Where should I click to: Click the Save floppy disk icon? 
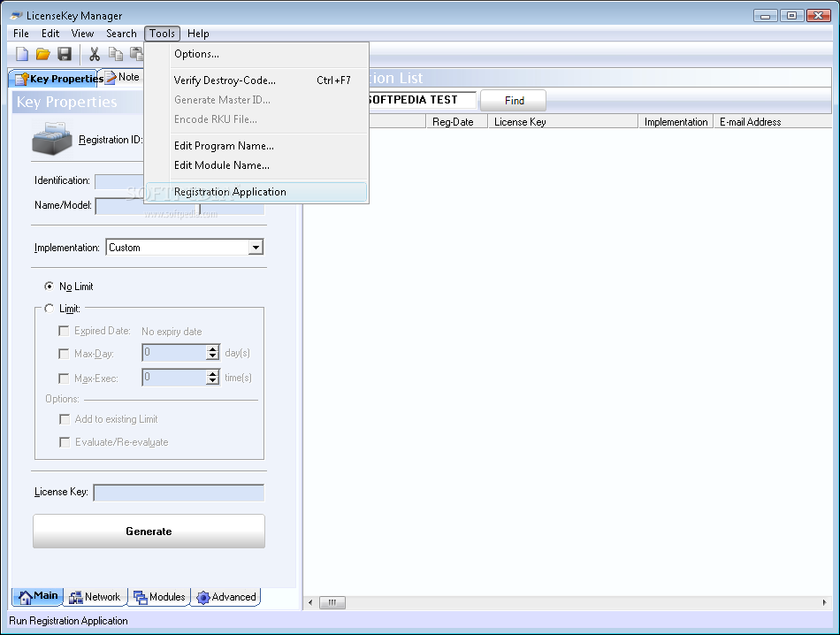pos(65,54)
